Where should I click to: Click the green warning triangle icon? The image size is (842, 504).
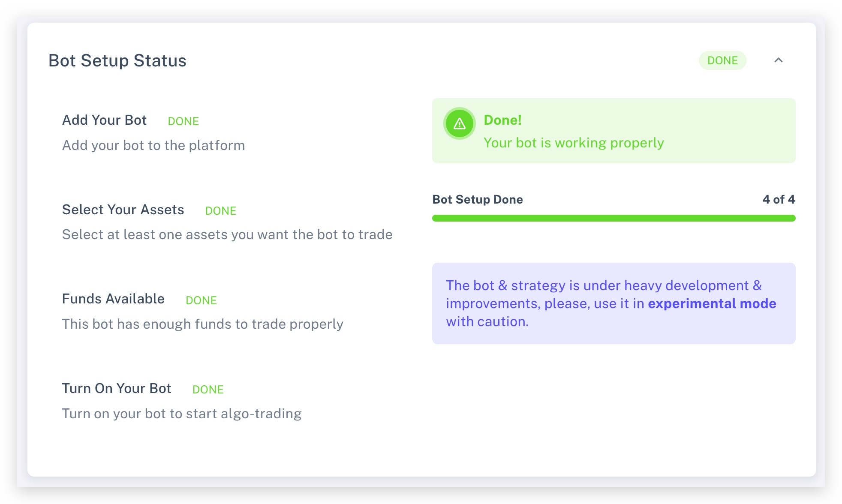pyautogui.click(x=459, y=123)
